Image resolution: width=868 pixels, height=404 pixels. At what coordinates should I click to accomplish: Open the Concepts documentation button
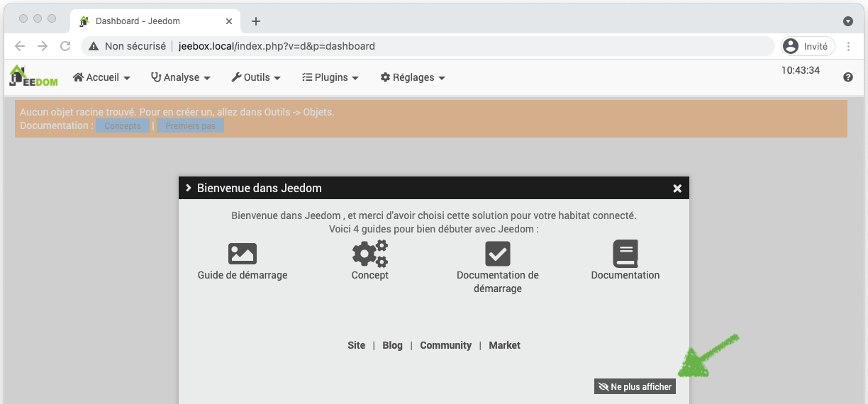pos(123,126)
